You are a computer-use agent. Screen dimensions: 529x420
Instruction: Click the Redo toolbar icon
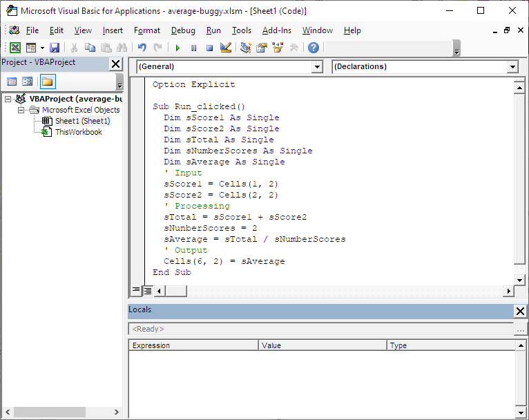pos(157,48)
